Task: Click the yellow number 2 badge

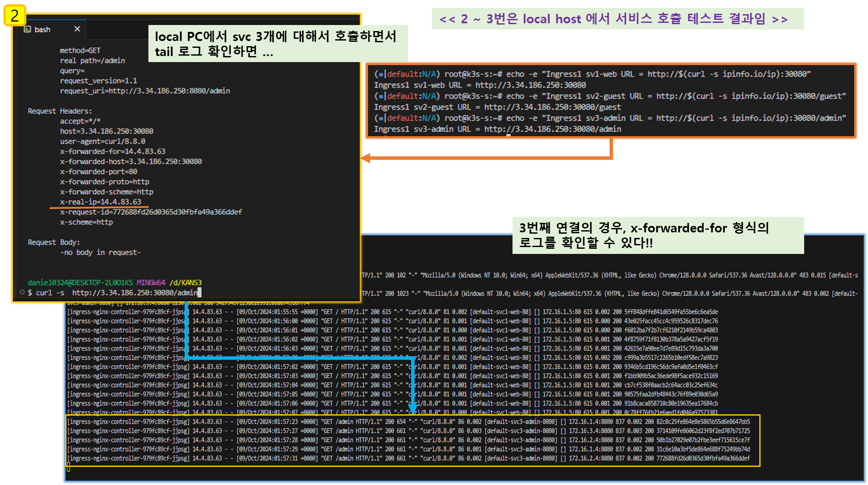Action: click(15, 16)
